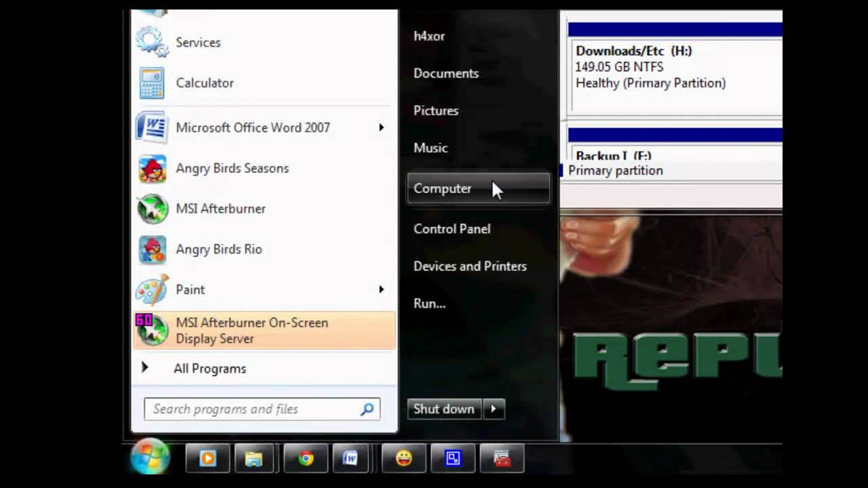Open Devices and Printers

point(470,266)
